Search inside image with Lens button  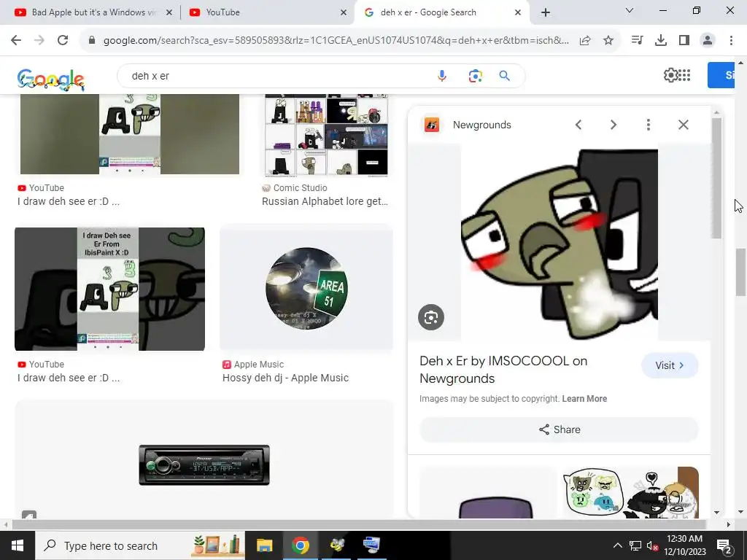click(431, 317)
